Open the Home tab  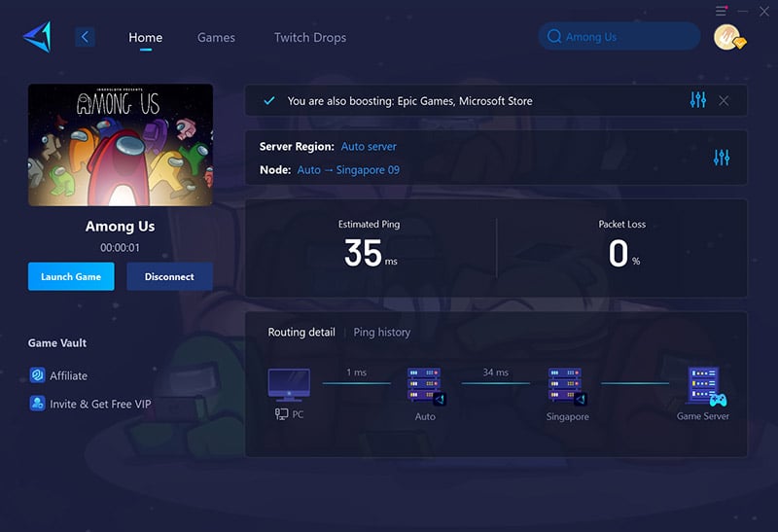145,37
